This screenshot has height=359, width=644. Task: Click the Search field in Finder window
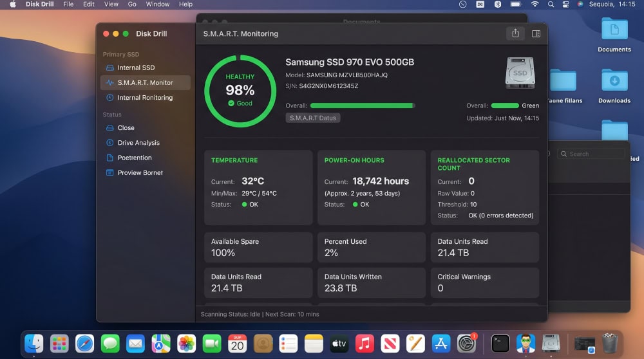pos(591,154)
